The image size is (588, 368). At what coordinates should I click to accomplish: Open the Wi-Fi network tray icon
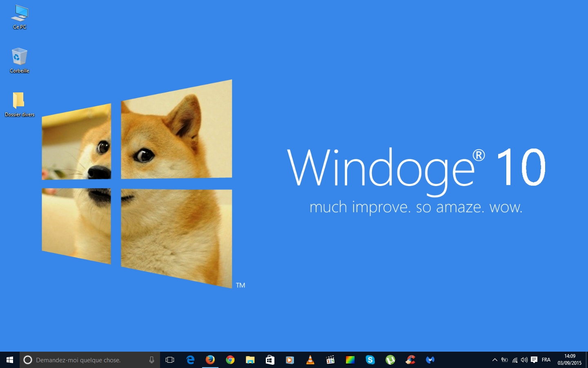coord(515,360)
